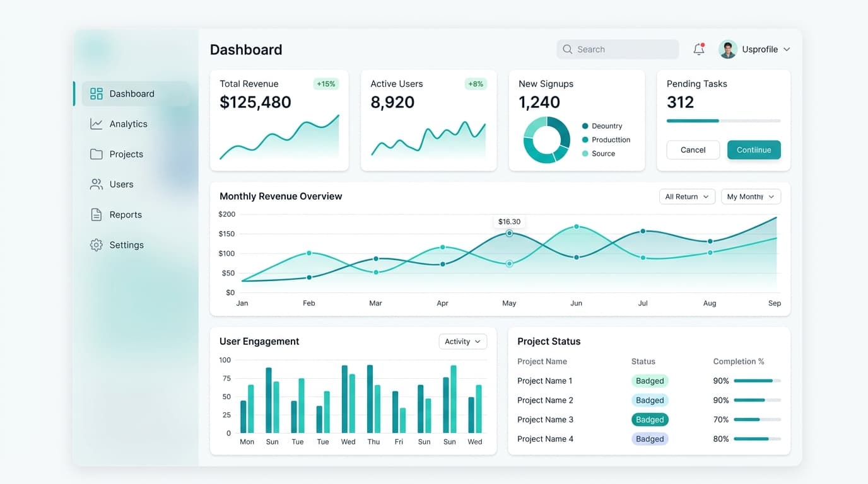
Task: Click the Badged status for Project Name 2
Action: pyautogui.click(x=650, y=400)
